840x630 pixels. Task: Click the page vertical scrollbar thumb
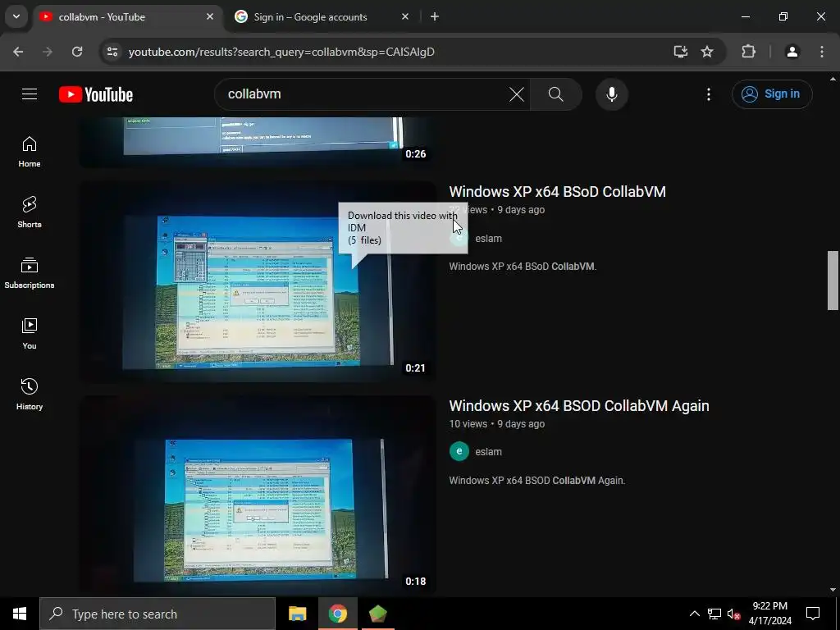pyautogui.click(x=833, y=281)
